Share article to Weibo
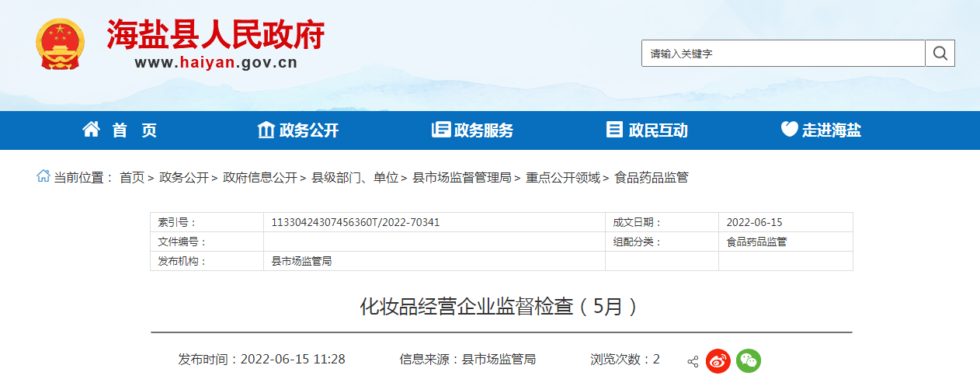This screenshot has width=980, height=386. pos(718,360)
